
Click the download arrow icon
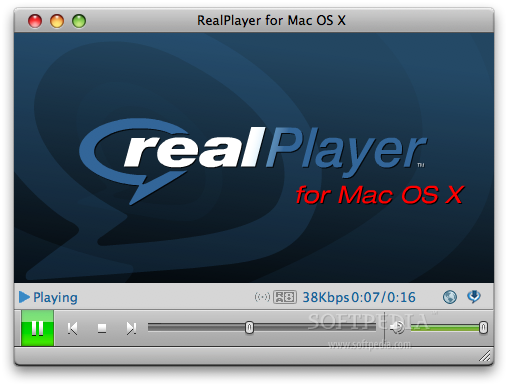point(474,296)
